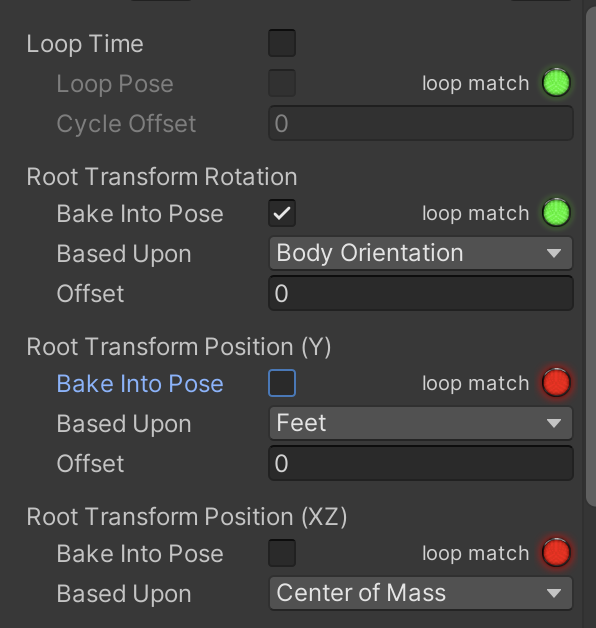Screen dimensions: 596x628
Task: Click the vertical scrollbar on the right edge
Action: pos(591,256)
